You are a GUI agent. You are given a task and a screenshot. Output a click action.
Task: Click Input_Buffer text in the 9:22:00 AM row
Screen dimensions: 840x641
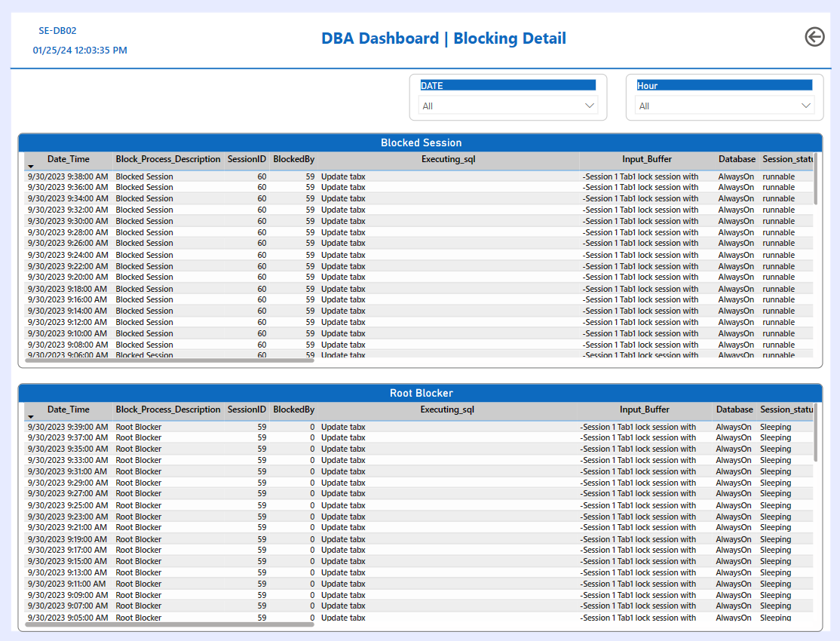tap(641, 266)
